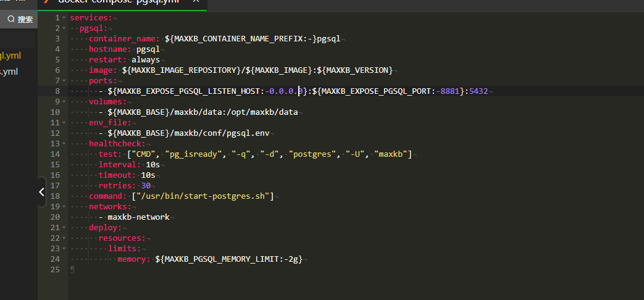Collapse the volumes section fold arrow
This screenshot has height=300, width=644.
tap(64, 102)
